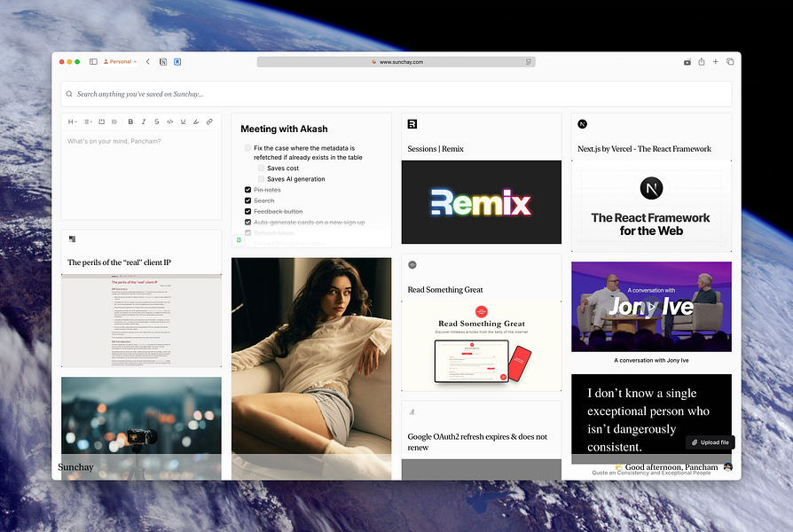Click the Remix favicon on Sessions card
Viewport: 793px width, 532px height.
412,124
